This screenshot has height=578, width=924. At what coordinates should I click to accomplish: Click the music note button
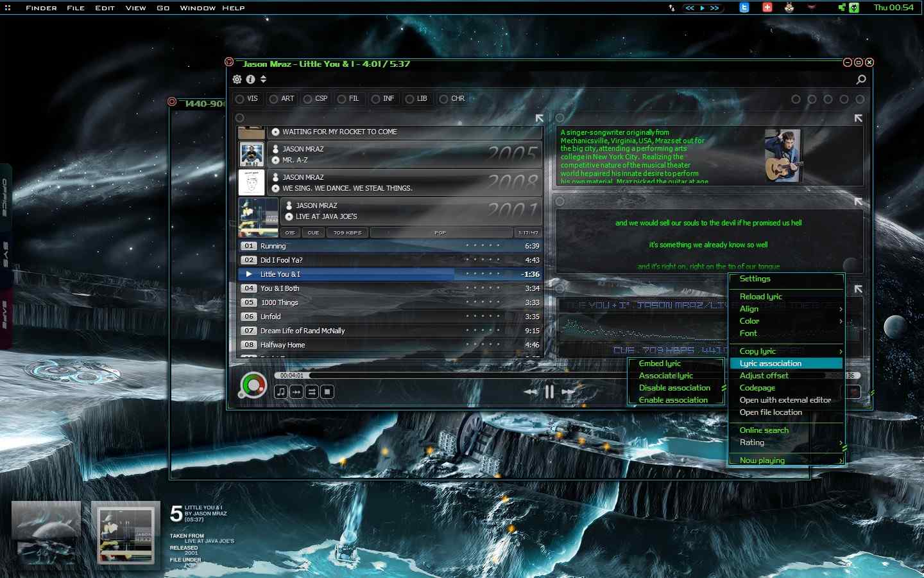(281, 392)
